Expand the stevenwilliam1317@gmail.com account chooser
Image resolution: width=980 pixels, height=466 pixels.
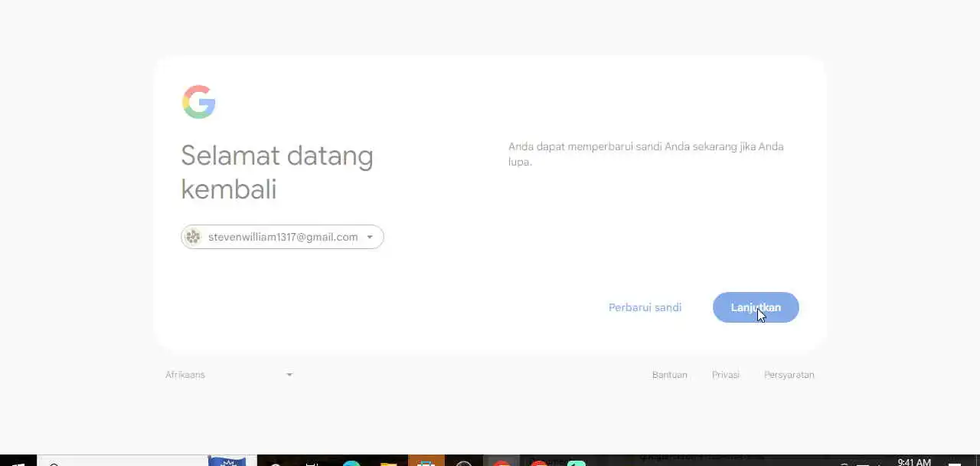click(x=283, y=237)
